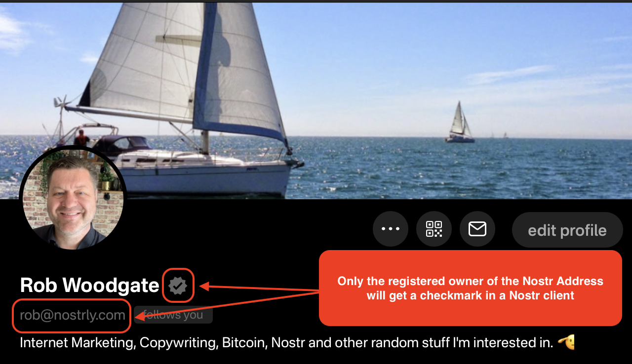Click the pointing hand emoji in bio
The width and height of the screenshot is (632, 364).
(566, 342)
